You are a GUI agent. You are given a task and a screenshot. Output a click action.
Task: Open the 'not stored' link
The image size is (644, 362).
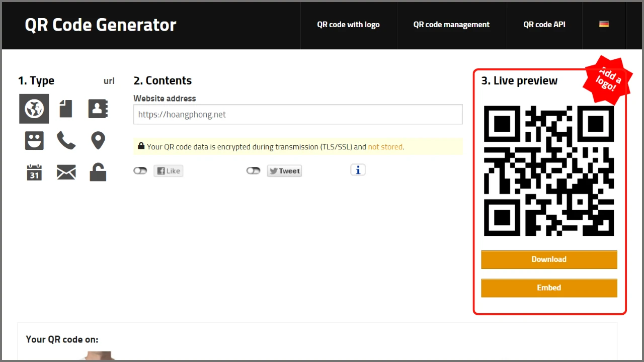pos(385,147)
